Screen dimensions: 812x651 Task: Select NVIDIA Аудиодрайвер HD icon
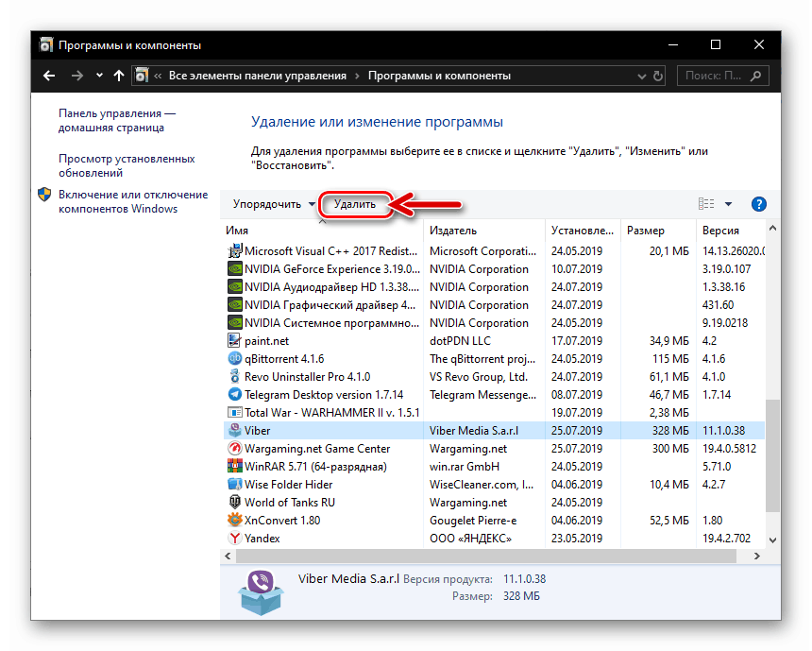(234, 287)
